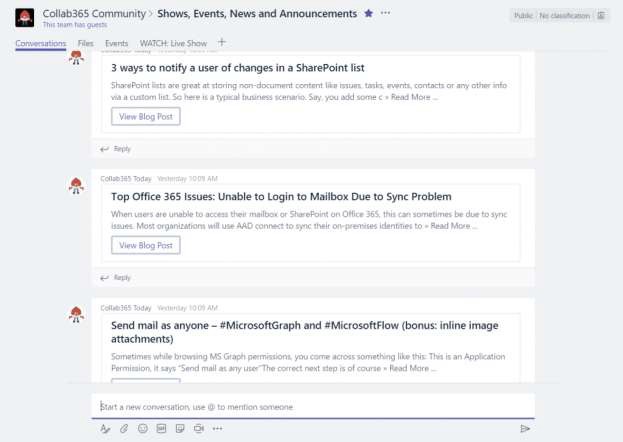Viewport: 623px width, 442px height.
Task: Start a Meet now video call
Action: click(199, 428)
